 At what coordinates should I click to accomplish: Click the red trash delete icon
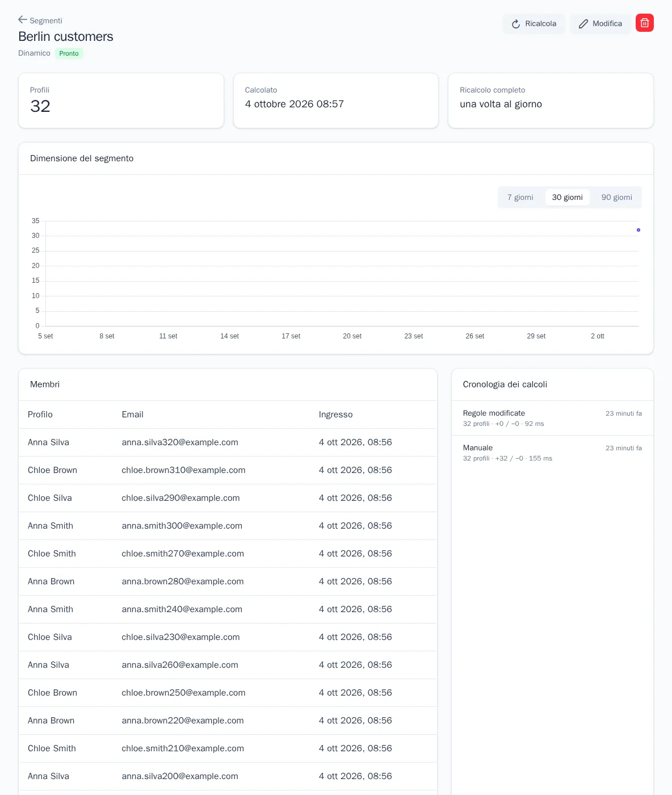click(x=645, y=23)
